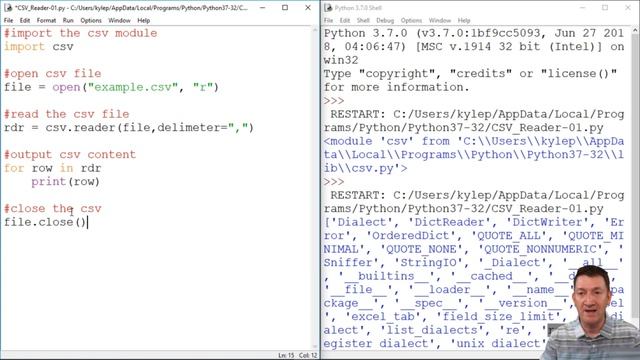Click the '#open csv file' comment
The height and width of the screenshot is (360, 640).
coord(53,73)
